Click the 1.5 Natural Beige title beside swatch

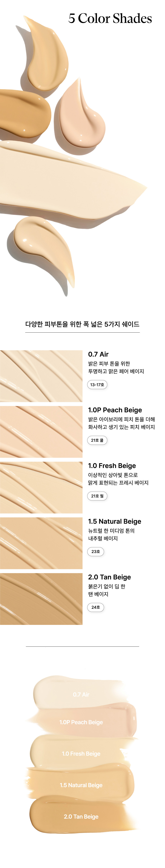(x=115, y=521)
